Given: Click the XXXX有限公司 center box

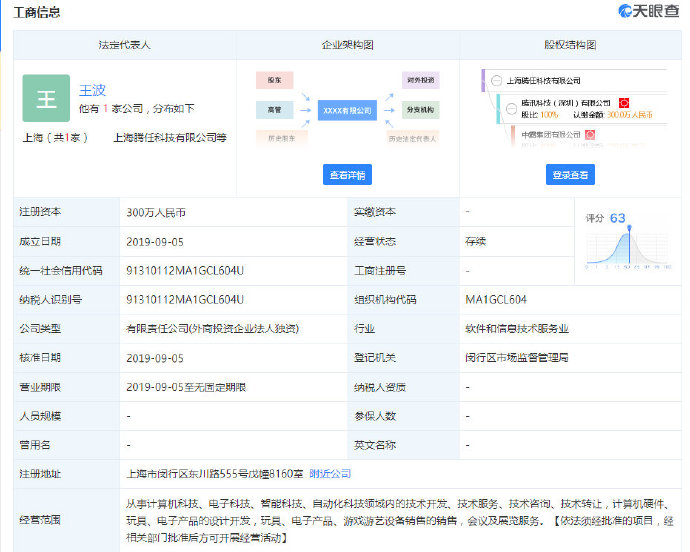Looking at the screenshot, I should (347, 110).
